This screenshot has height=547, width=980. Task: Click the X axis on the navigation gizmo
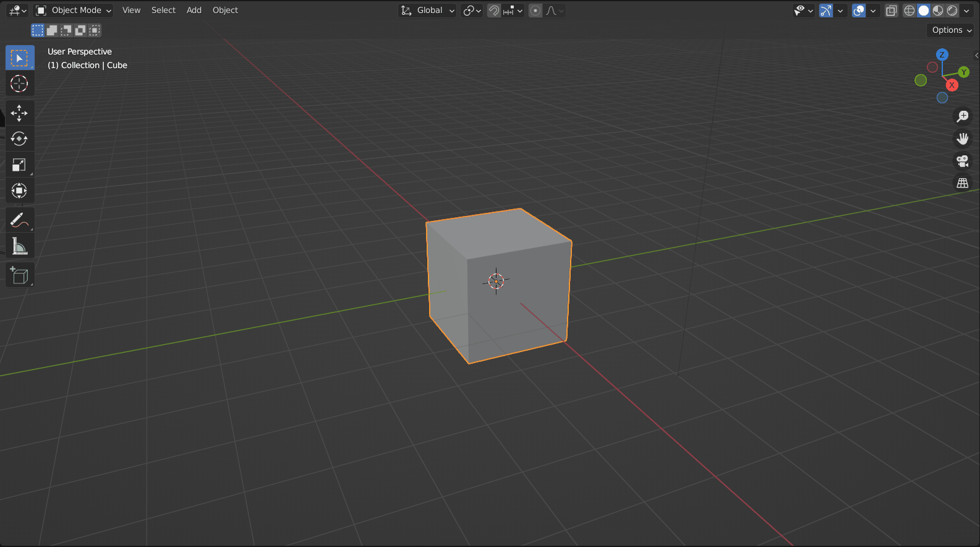pyautogui.click(x=952, y=85)
